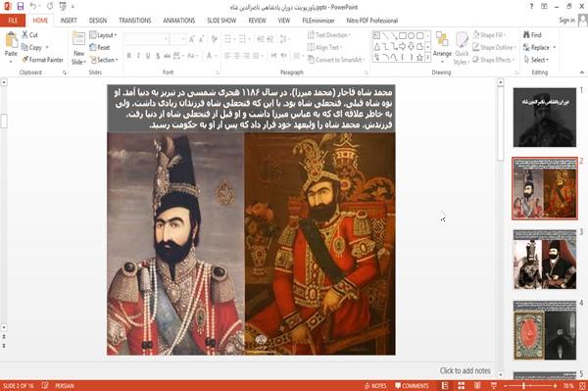Open Text Direction dropdown
588x391 pixels.
tap(329, 35)
